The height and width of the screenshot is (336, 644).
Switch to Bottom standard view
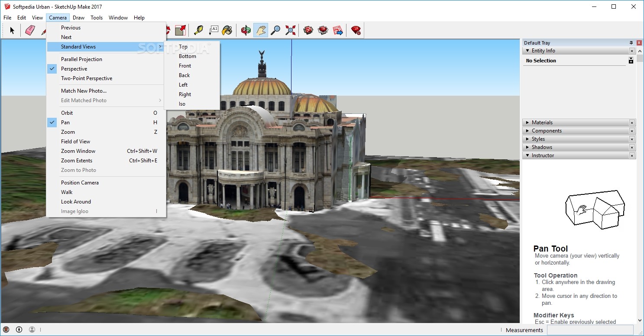[x=192, y=56]
